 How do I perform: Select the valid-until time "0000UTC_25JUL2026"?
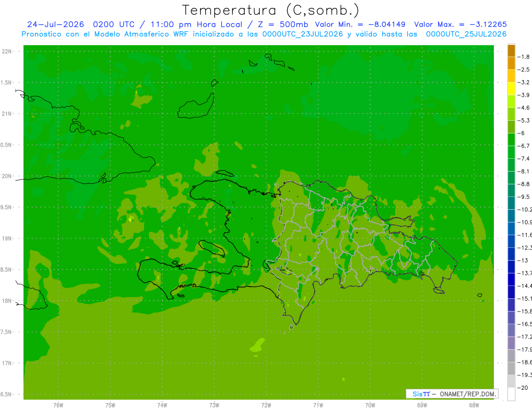point(466,34)
